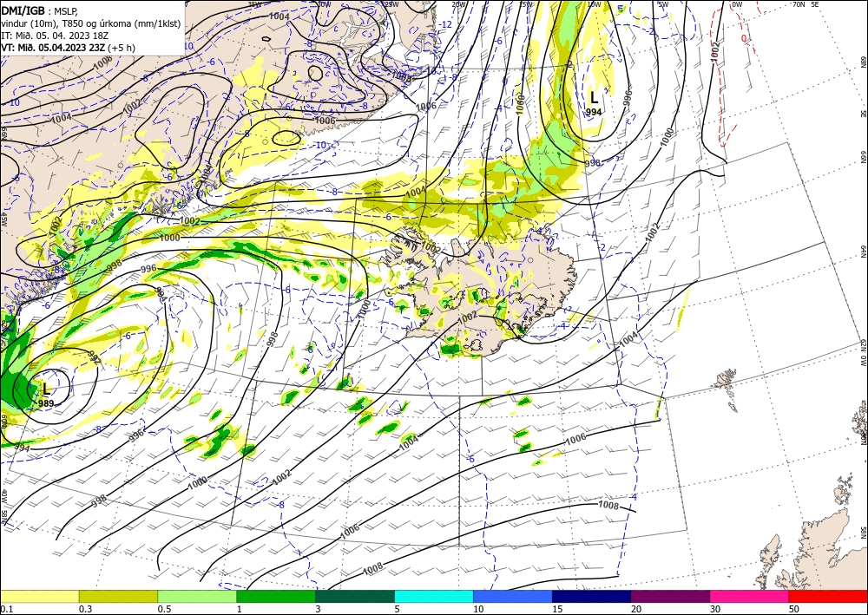Click the '20W' longitude label
This screenshot has height=615, width=868.
[457, 4]
